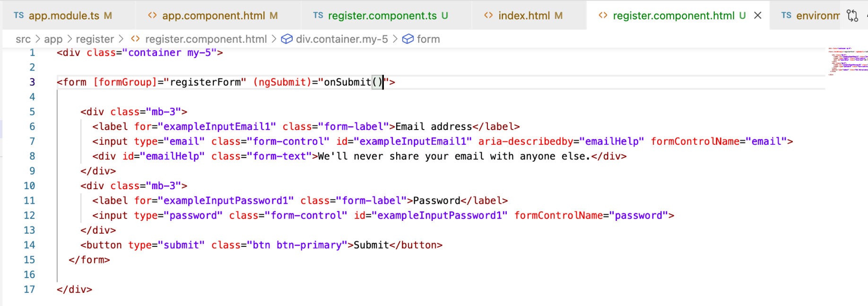
Task: Click the symbol icon beside the form breadcrumb
Action: click(x=408, y=39)
